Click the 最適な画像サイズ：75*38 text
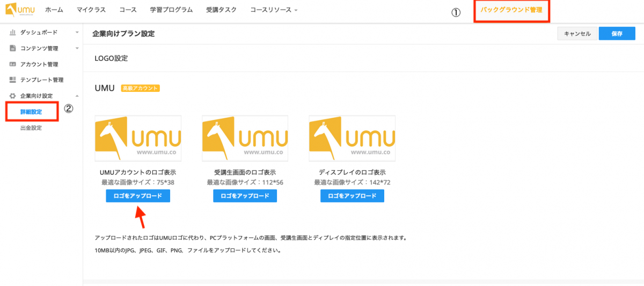This screenshot has width=644, height=286. (x=138, y=182)
